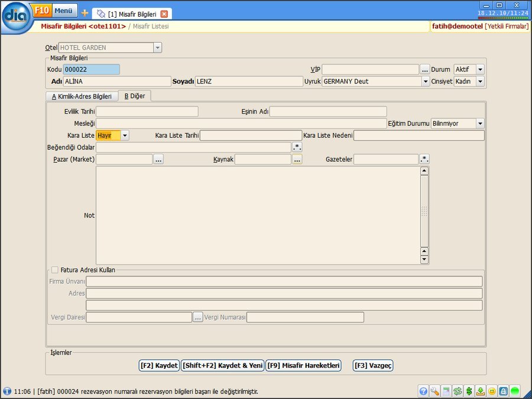Open the calculator icon in status bar

(446, 391)
